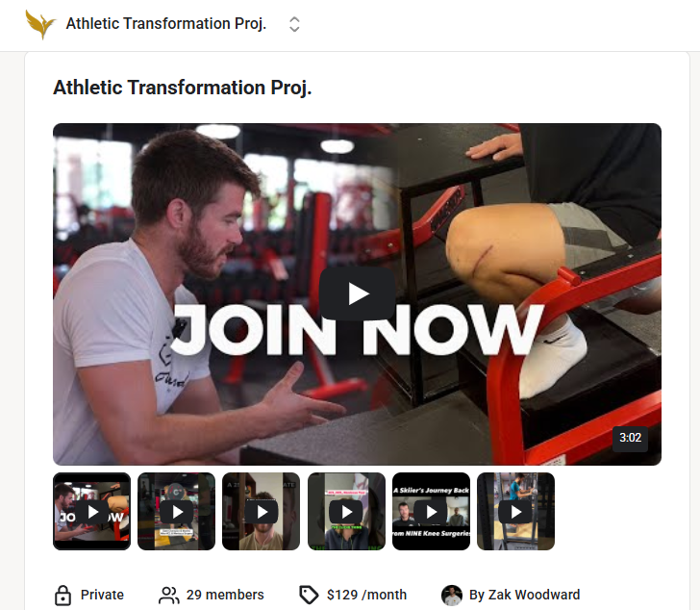Select the first JOIN NOW thumbnail
Screen dimensions: 700x610
(92, 511)
